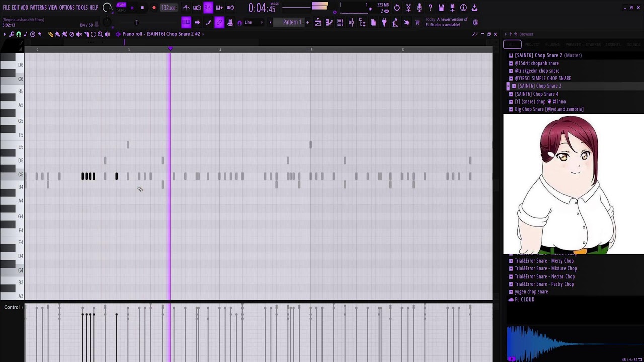This screenshot has height=362, width=644.
Task: Toggle loop recording icon
Action: pos(230,8)
